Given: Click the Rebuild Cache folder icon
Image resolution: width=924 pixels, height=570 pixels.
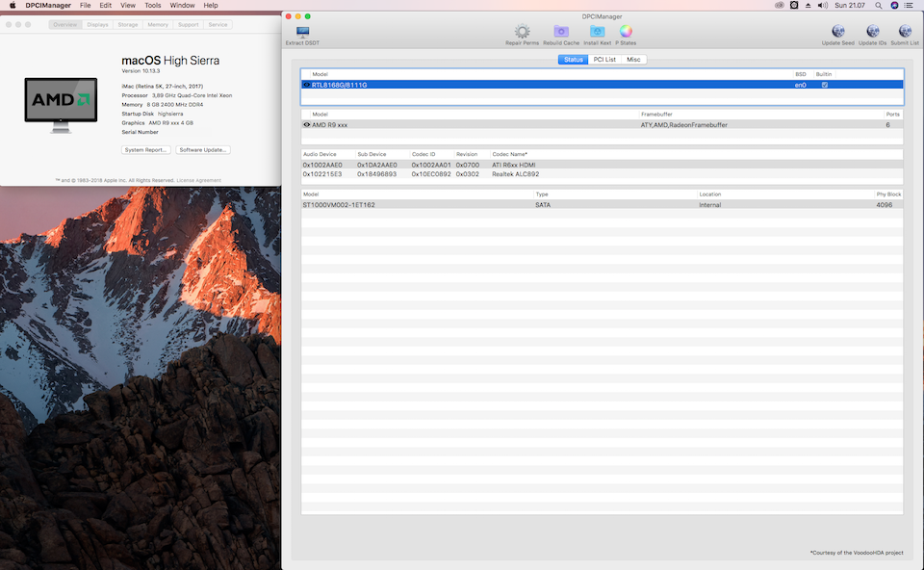Looking at the screenshot, I should pyautogui.click(x=561, y=32).
